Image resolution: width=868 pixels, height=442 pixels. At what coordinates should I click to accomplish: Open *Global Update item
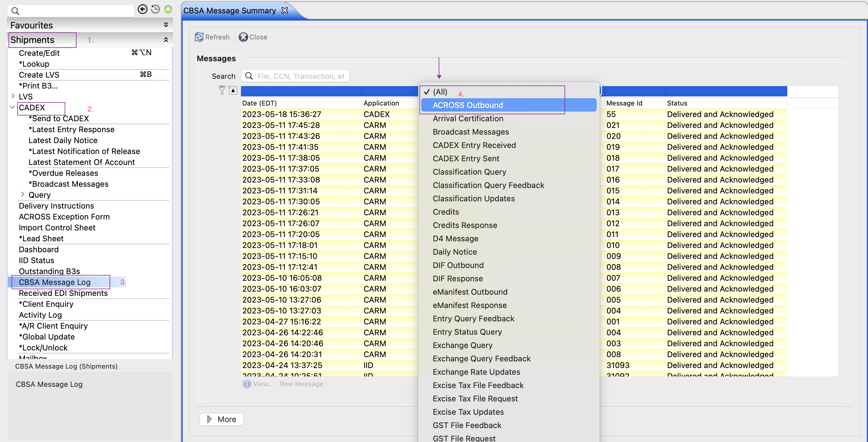coord(47,337)
